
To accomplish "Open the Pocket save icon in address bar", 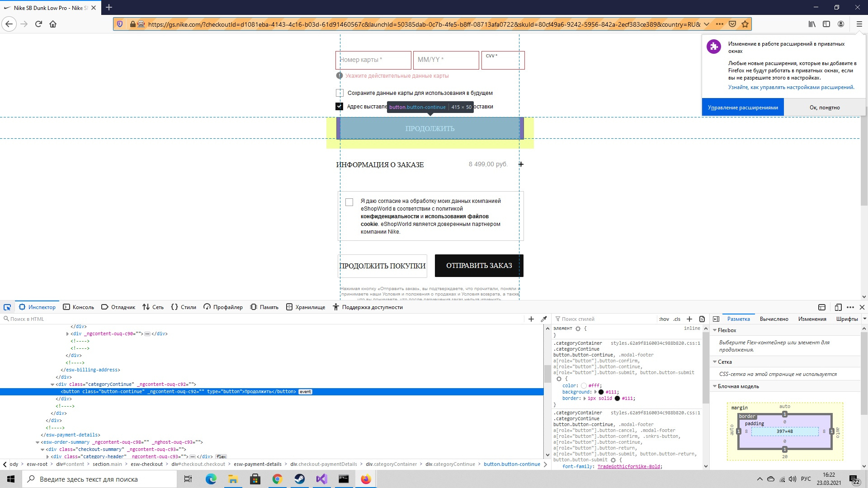I will point(732,24).
